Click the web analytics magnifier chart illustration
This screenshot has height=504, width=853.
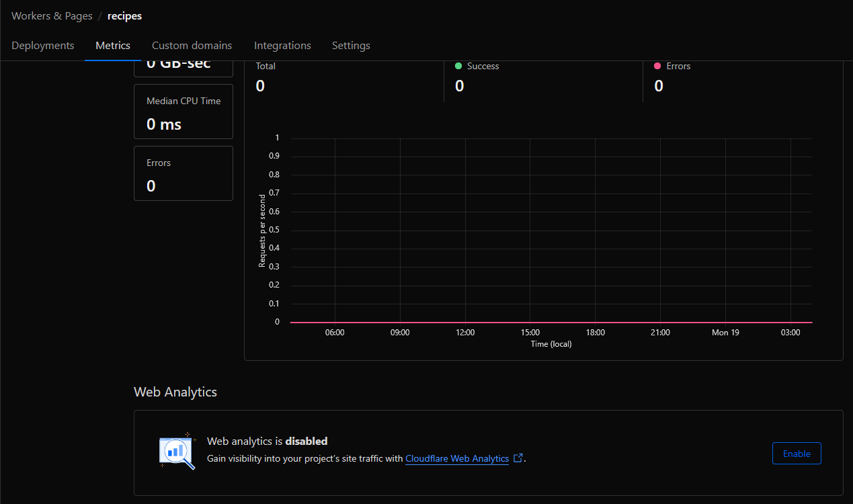pos(177,451)
